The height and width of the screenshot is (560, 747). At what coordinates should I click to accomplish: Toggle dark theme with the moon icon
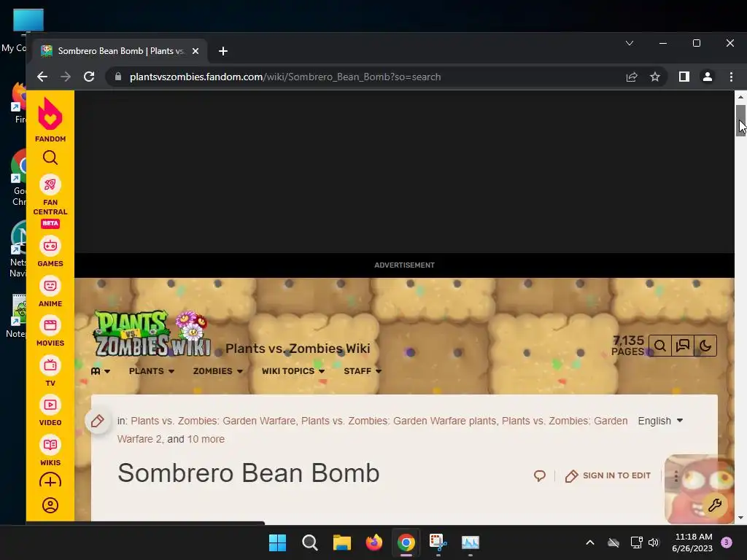click(705, 346)
